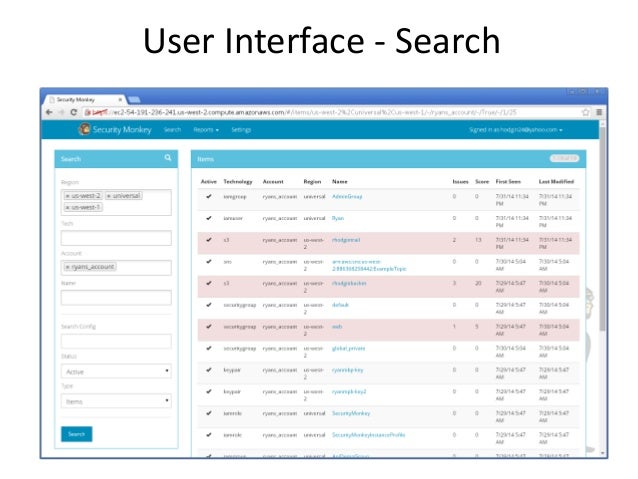Select the Security Monkey browser tab
The image size is (638, 479).
click(x=85, y=99)
